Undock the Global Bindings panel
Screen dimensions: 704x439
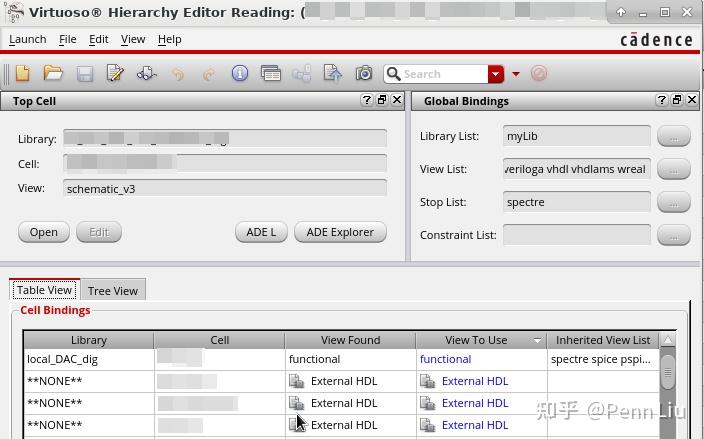(677, 100)
